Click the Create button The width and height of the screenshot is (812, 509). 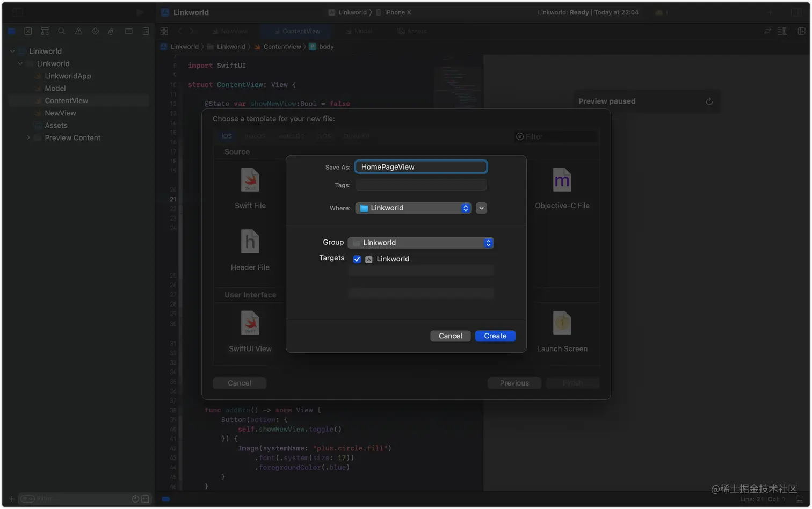pyautogui.click(x=495, y=336)
